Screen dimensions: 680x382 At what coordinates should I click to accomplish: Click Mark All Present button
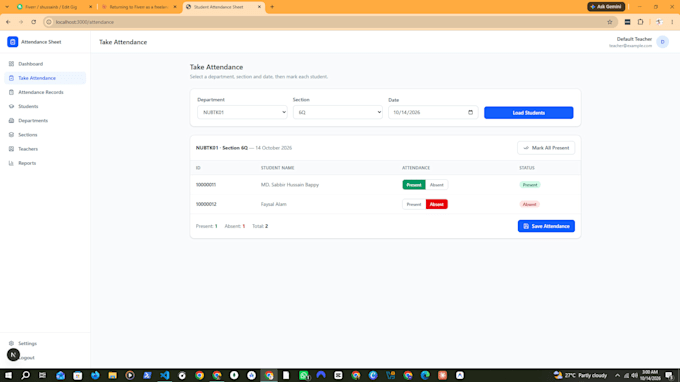pos(546,148)
